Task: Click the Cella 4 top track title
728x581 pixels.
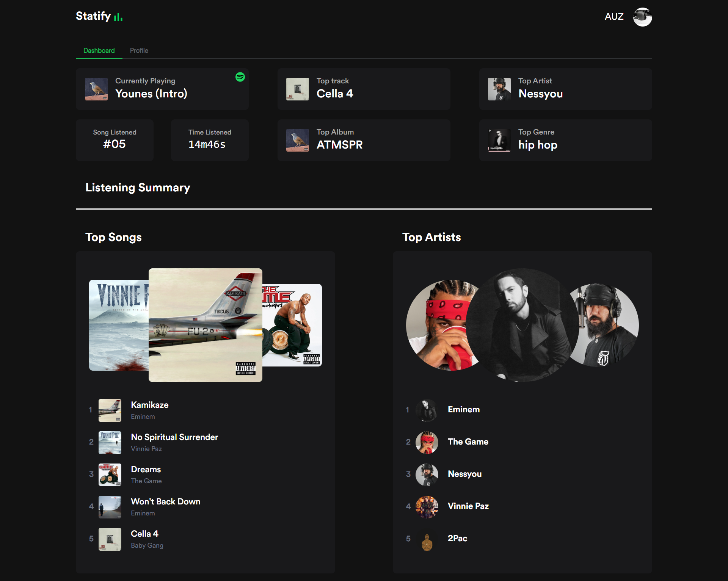Action: click(335, 94)
